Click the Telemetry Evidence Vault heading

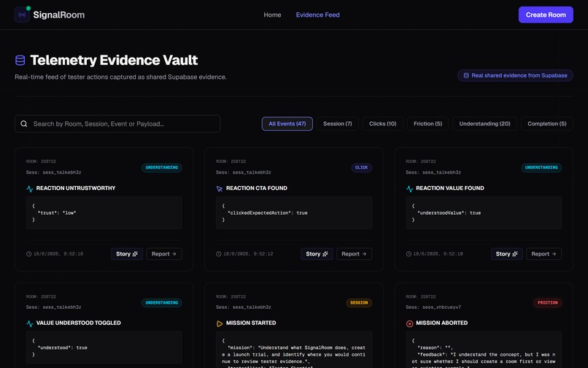[x=114, y=60]
